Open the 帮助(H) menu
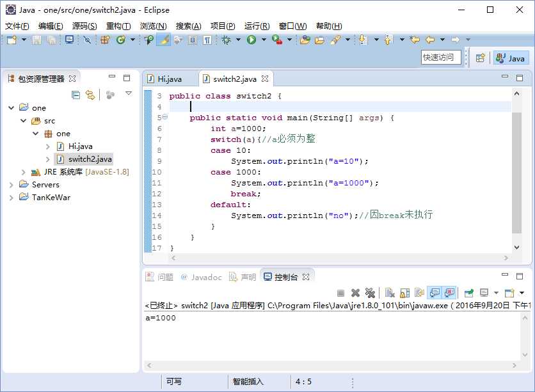 coord(329,26)
